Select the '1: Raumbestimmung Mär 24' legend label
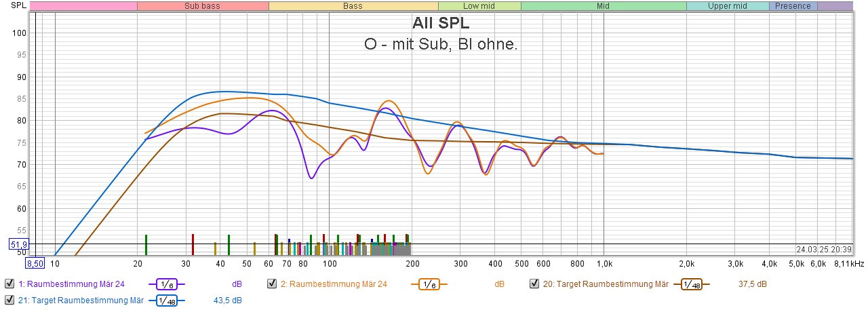The width and height of the screenshot is (868, 310). pos(72,284)
